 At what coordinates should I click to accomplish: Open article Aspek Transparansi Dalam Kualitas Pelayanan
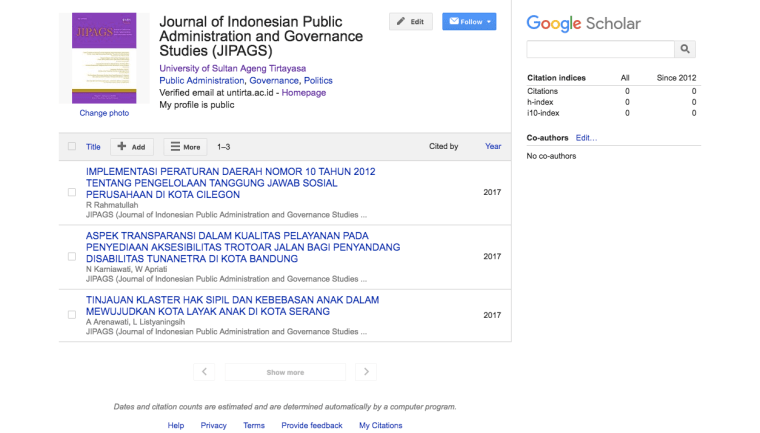[243, 247]
